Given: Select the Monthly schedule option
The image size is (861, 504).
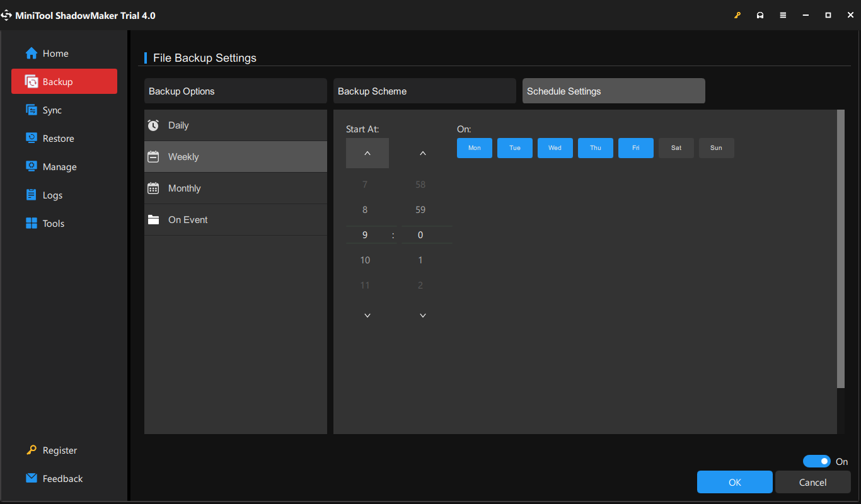Looking at the screenshot, I should click(x=184, y=188).
